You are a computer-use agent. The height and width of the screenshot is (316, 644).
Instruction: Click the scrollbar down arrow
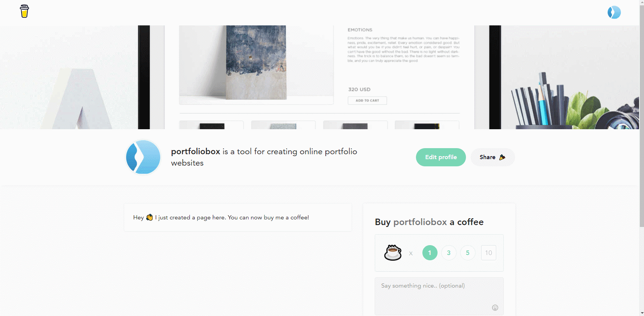tap(641, 313)
